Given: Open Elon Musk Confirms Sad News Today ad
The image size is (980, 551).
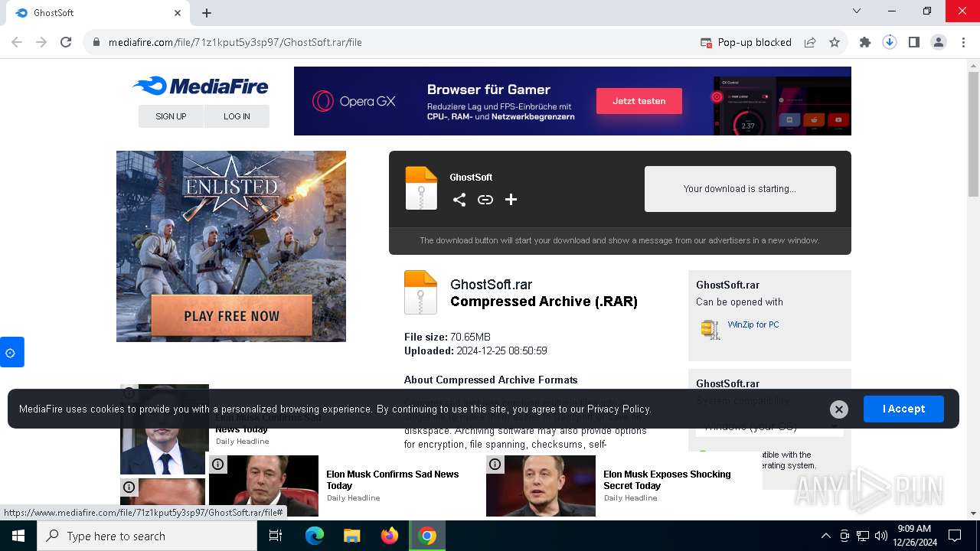Looking at the screenshot, I should click(392, 480).
